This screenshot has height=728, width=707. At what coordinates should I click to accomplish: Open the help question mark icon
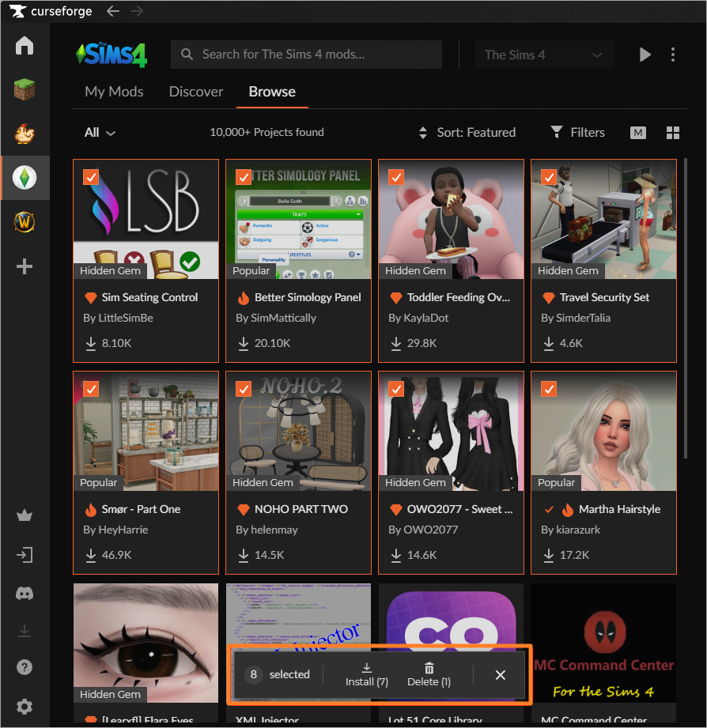tap(25, 667)
